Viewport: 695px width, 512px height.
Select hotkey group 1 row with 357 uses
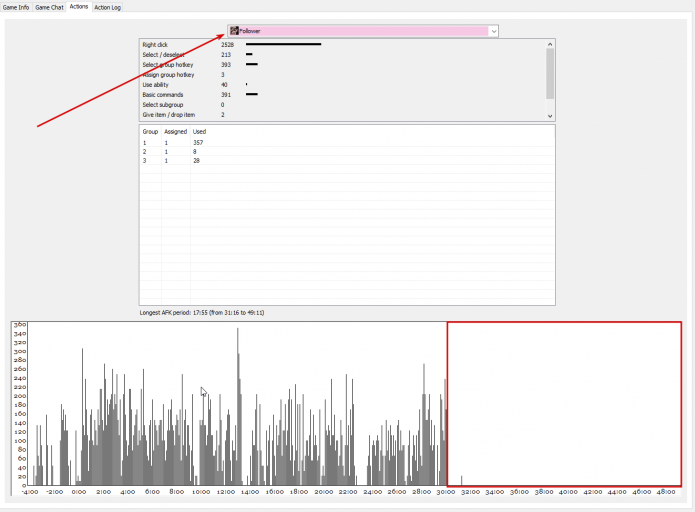click(347, 143)
